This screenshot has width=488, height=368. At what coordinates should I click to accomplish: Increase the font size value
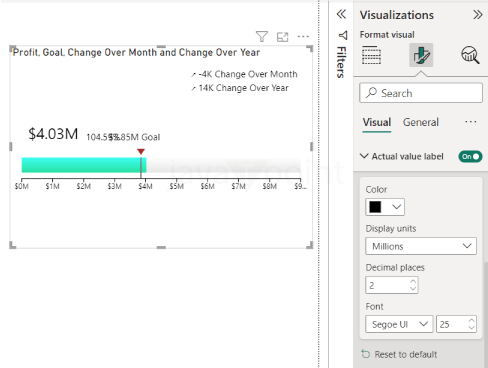coord(471,321)
